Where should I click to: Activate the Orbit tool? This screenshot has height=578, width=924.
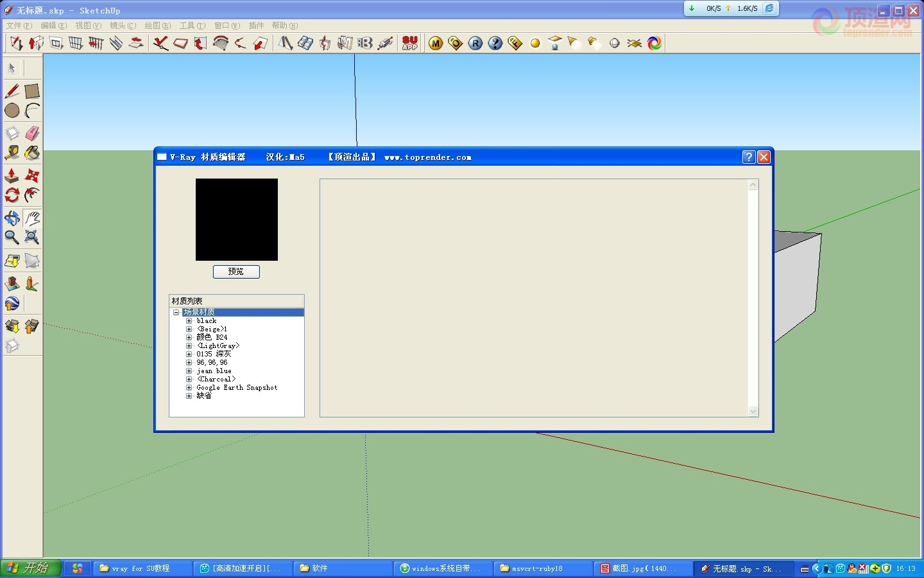12,218
